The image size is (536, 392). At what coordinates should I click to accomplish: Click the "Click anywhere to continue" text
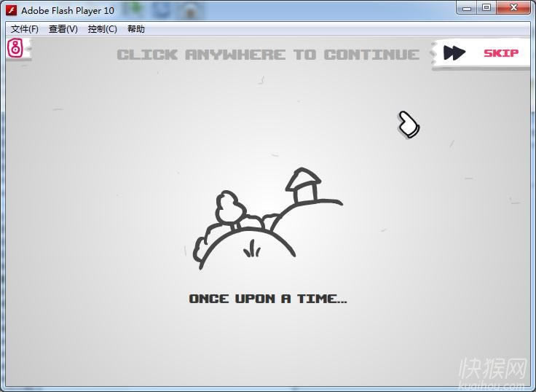268,55
